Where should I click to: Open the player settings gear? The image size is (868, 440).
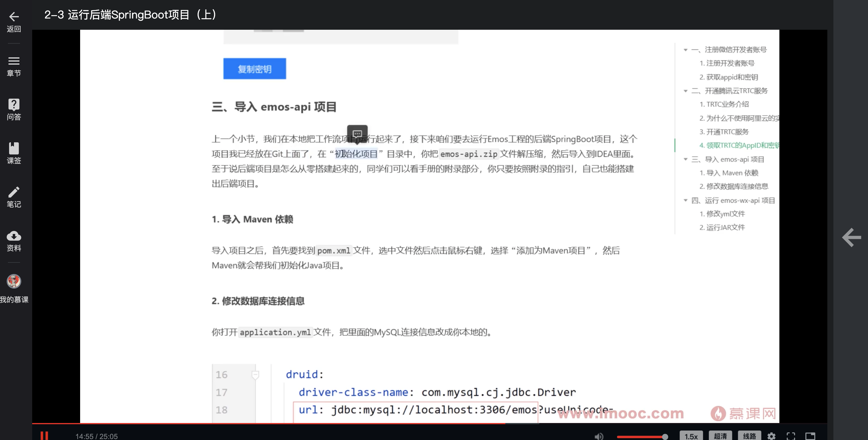tap(771, 436)
